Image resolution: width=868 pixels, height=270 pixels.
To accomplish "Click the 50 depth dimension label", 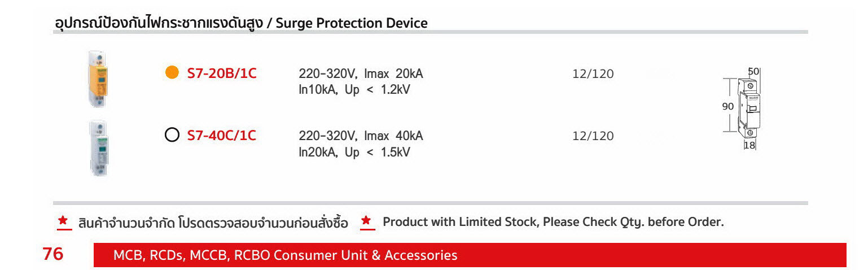I will 753,72.
